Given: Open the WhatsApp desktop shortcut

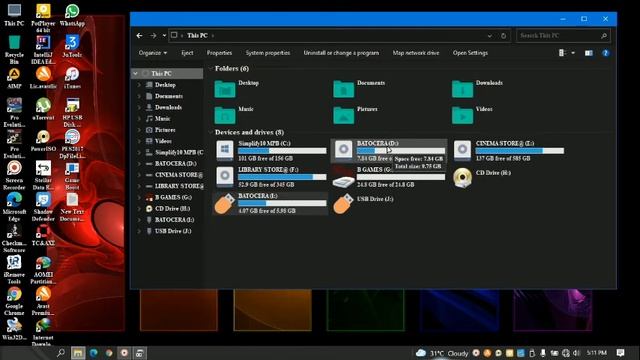Looking at the screenshot, I should [x=72, y=16].
